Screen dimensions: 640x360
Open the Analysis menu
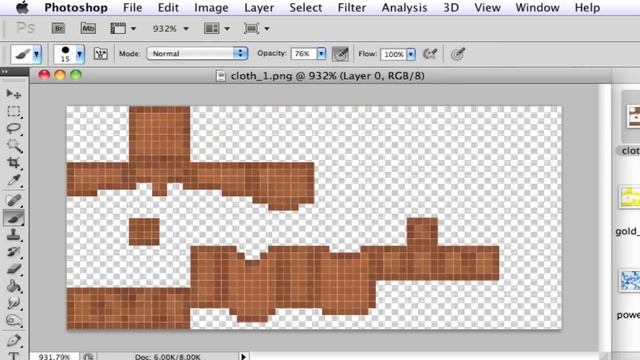[x=404, y=8]
